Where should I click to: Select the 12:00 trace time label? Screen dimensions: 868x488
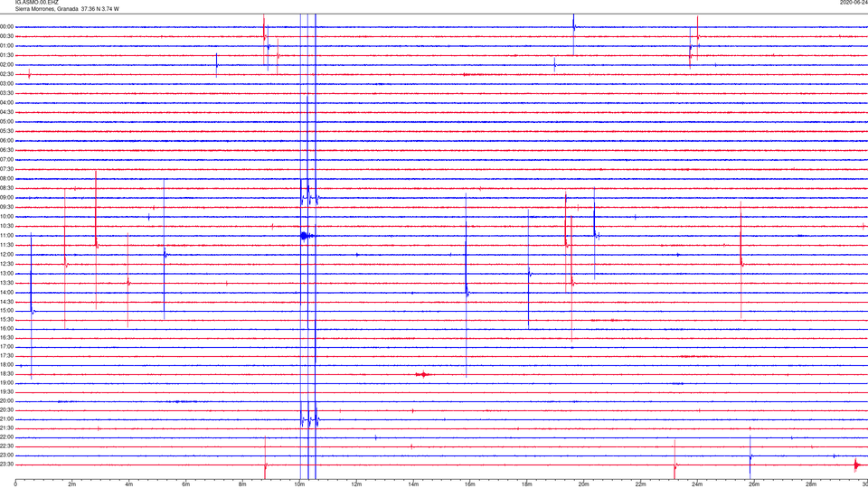[x=7, y=255]
